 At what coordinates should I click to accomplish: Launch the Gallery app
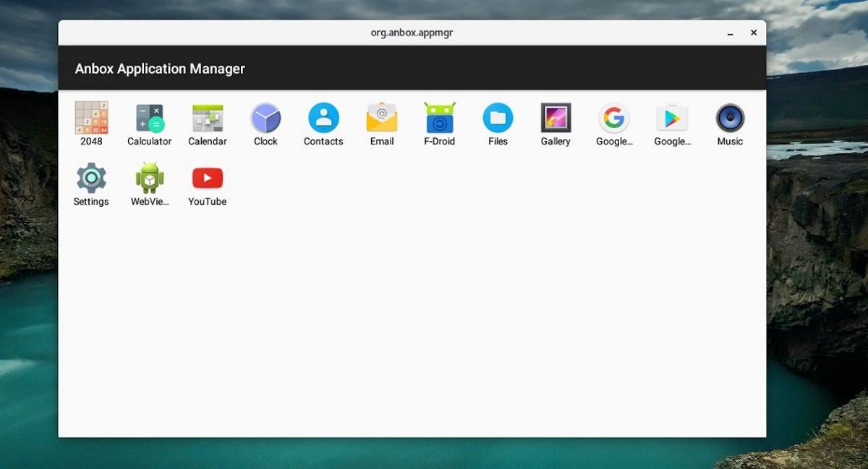coord(556,118)
